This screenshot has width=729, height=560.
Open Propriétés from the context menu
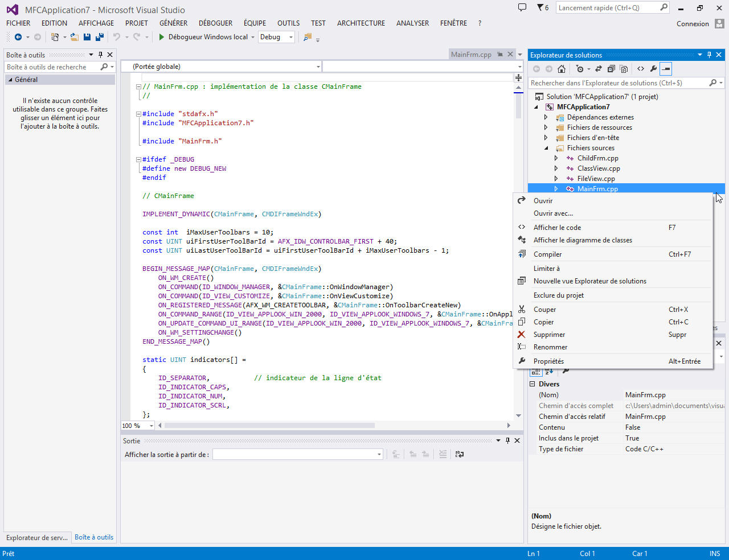coord(613,361)
